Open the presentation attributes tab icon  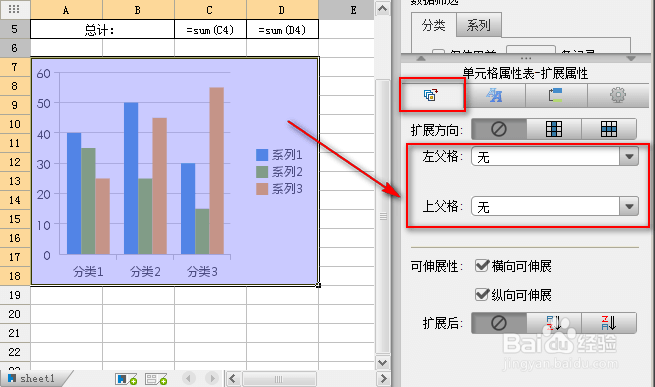556,95
